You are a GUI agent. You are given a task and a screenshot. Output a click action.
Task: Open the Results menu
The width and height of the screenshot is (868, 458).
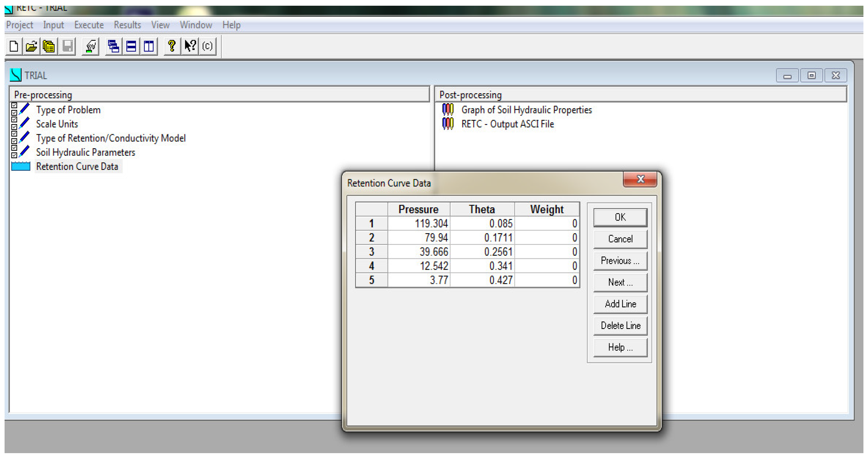click(x=127, y=25)
